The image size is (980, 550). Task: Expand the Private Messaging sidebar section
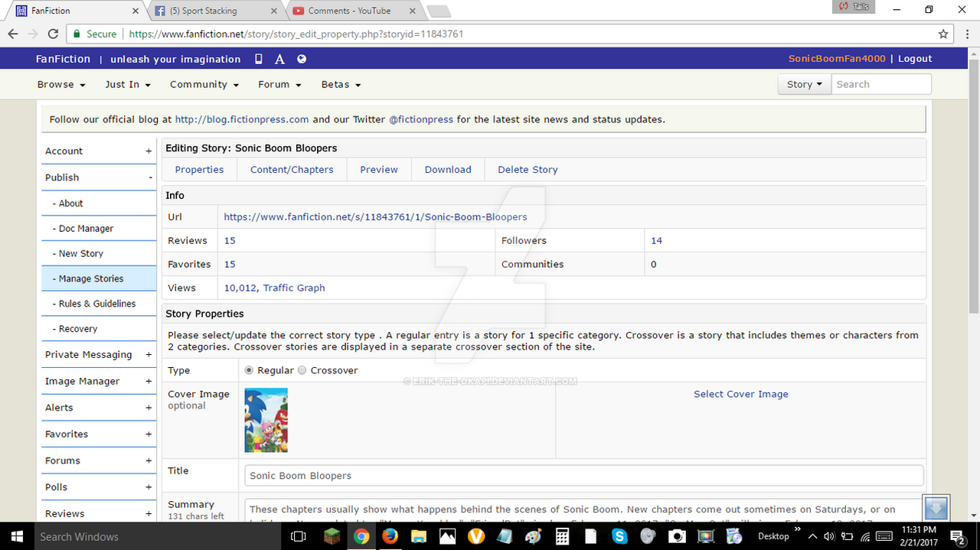pos(98,354)
